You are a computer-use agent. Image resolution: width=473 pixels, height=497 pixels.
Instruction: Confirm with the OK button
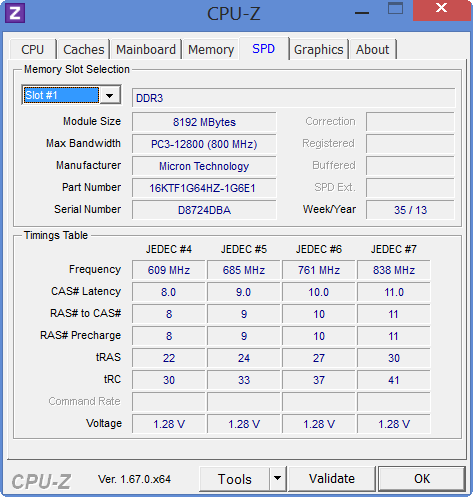[x=422, y=479]
